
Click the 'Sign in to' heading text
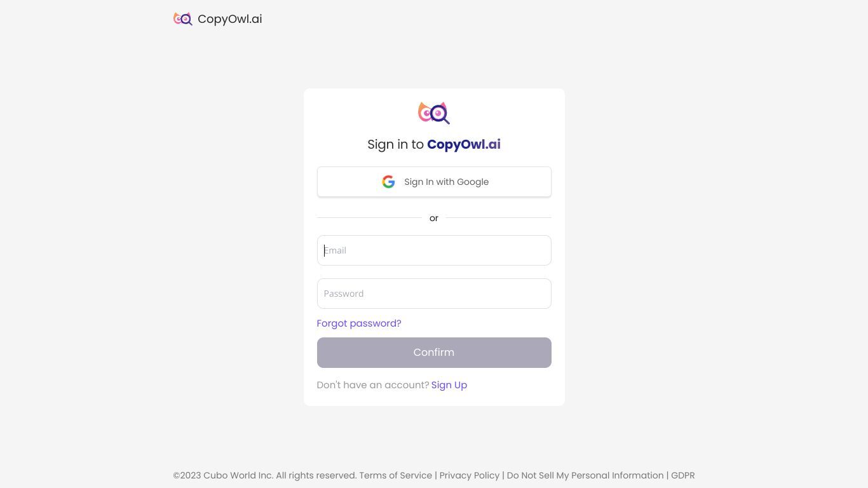[395, 144]
